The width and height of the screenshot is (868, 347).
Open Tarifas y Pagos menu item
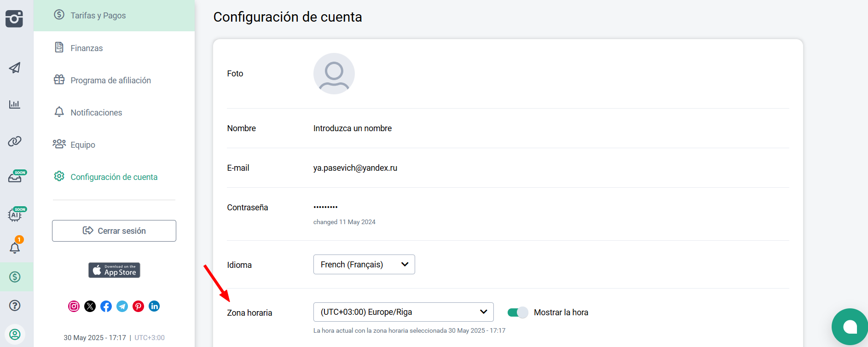(98, 16)
